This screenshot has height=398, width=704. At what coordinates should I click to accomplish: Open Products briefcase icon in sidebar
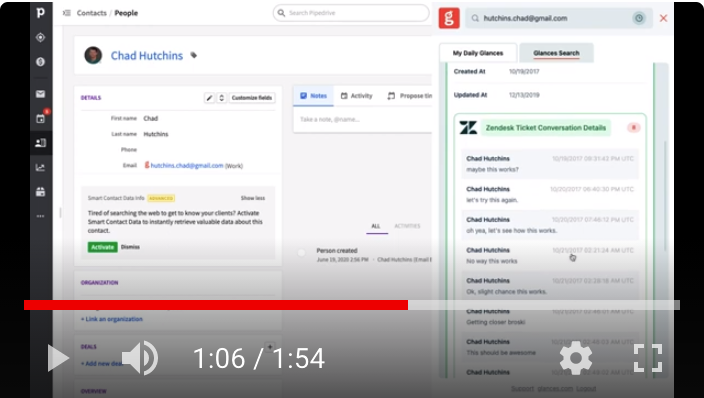(x=40, y=192)
